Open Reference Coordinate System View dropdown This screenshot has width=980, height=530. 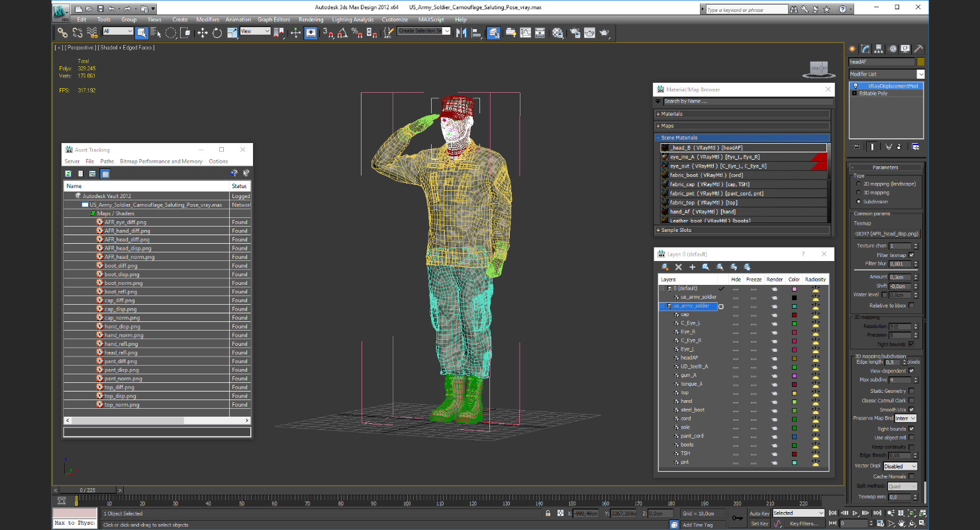[x=256, y=31]
